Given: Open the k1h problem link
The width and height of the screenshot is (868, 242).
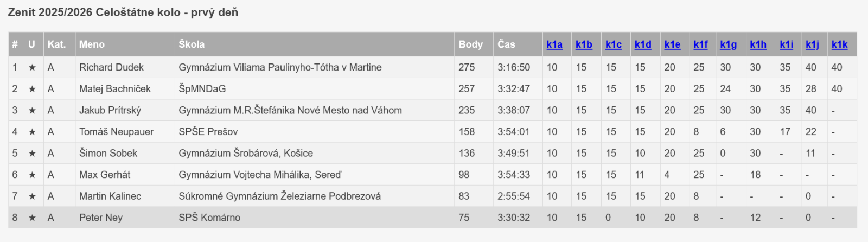Looking at the screenshot, I should [758, 44].
